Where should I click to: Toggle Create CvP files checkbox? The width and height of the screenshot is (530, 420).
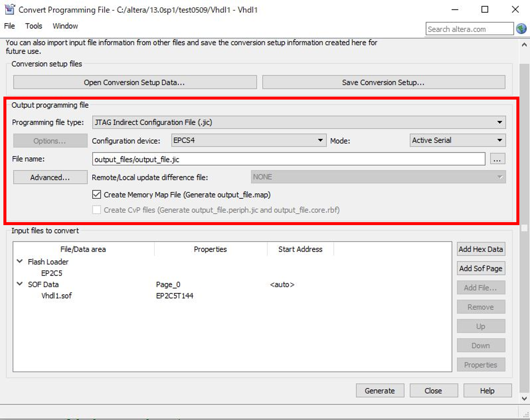tap(97, 210)
